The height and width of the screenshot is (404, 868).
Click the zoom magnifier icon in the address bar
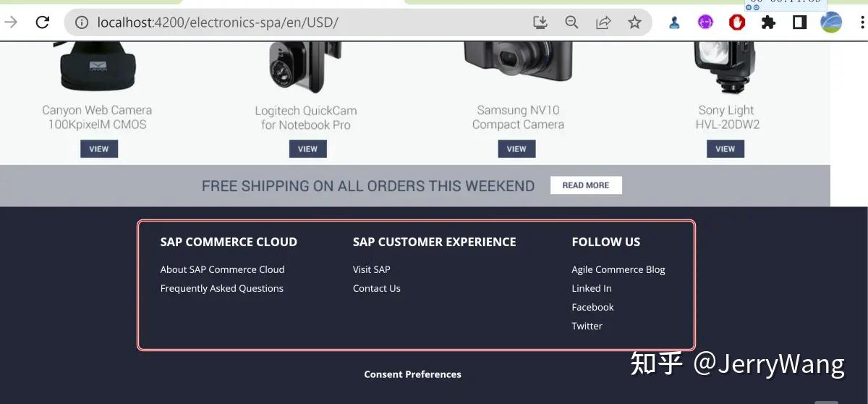571,22
